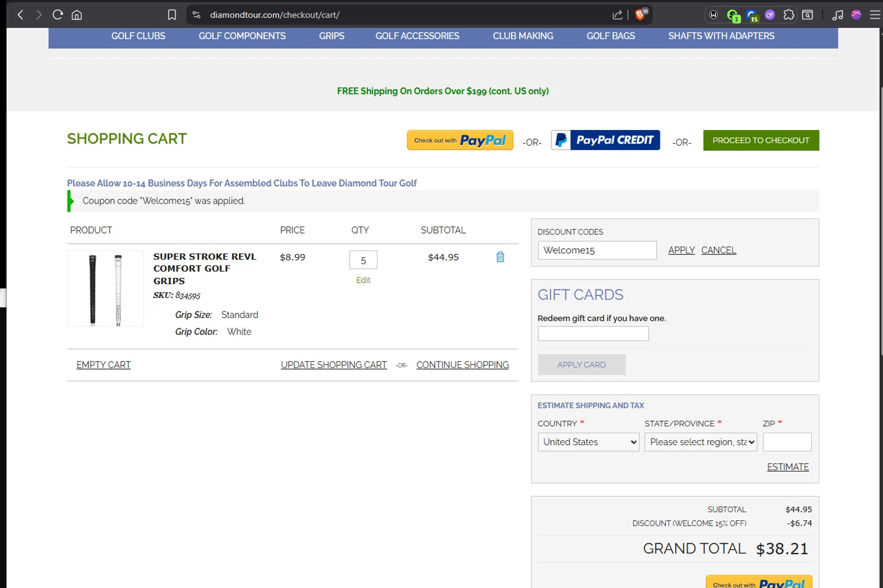Click the Coupon code applied message

coord(164,201)
